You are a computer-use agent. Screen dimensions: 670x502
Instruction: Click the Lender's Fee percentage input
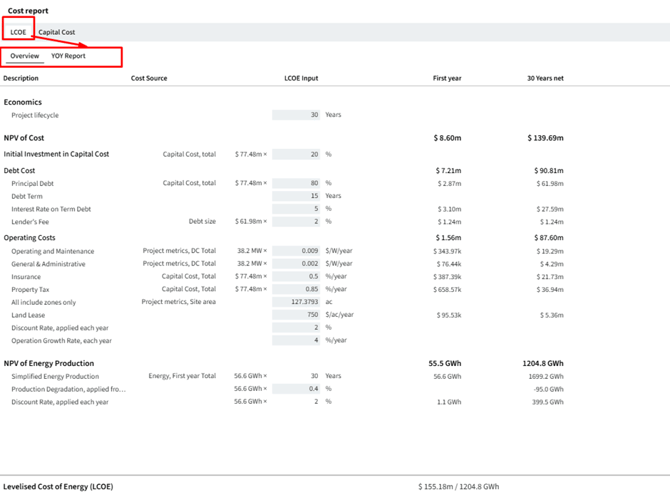pyautogui.click(x=296, y=221)
